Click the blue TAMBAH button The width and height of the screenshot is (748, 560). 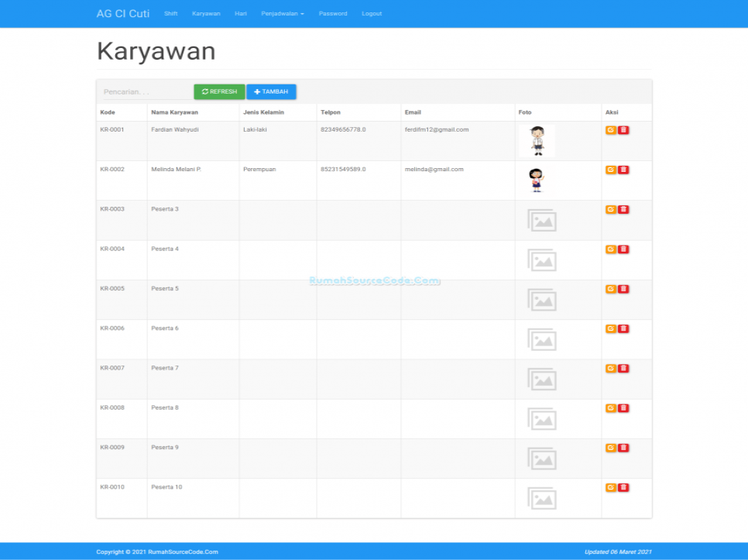coord(271,91)
